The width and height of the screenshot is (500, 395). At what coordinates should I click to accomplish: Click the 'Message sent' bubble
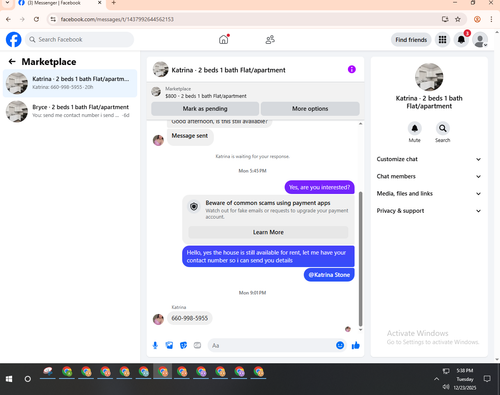[190, 136]
